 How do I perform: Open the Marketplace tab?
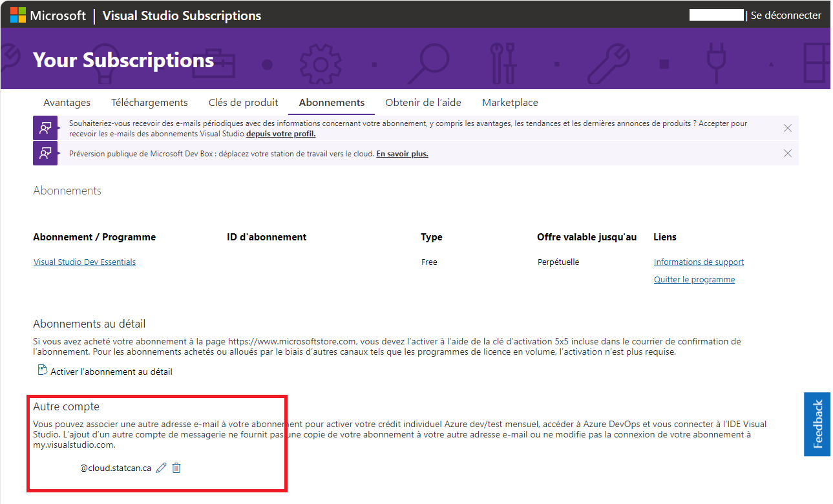coord(510,102)
